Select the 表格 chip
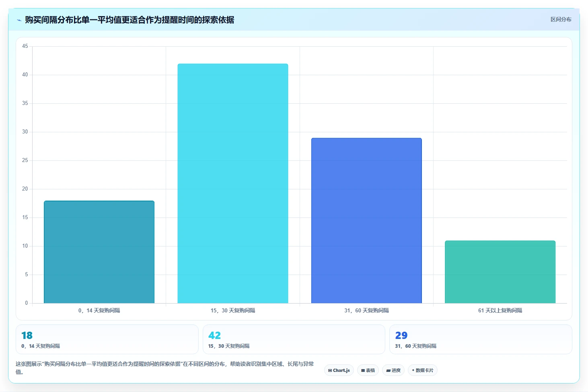The image size is (588, 392). coord(368,370)
